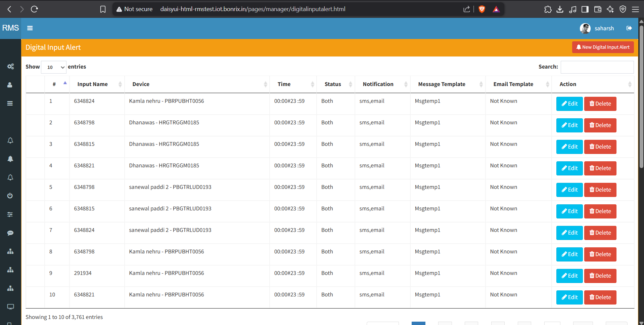Open browser downloads icon
The height and width of the screenshot is (325, 644).
click(560, 9)
